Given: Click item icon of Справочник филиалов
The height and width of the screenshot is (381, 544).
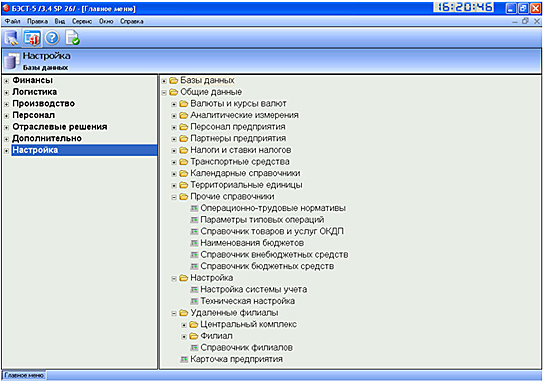Looking at the screenshot, I should click(194, 348).
